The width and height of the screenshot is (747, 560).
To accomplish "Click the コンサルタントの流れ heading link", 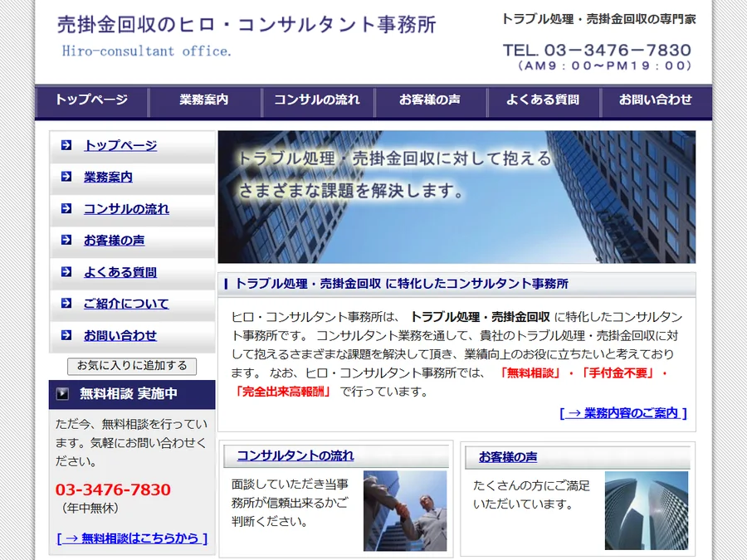I will pyautogui.click(x=295, y=455).
